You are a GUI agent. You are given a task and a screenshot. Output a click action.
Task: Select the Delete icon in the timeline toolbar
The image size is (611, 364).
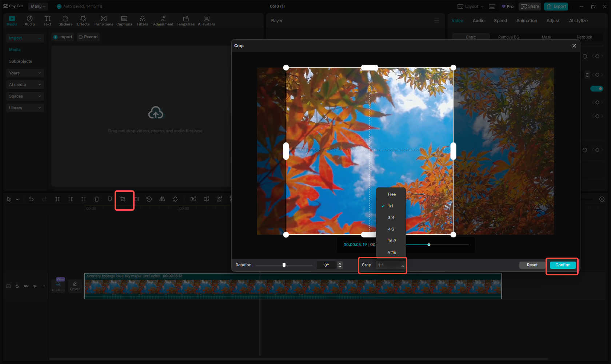(96, 199)
